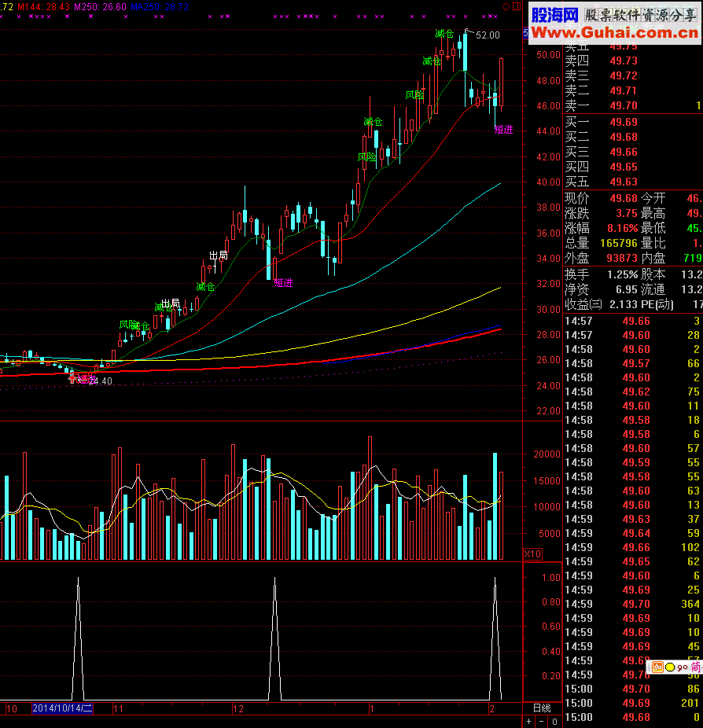This screenshot has height=728, width=703.
Task: Click the 收益(三) 2.133 earnings value
Action: tap(624, 304)
